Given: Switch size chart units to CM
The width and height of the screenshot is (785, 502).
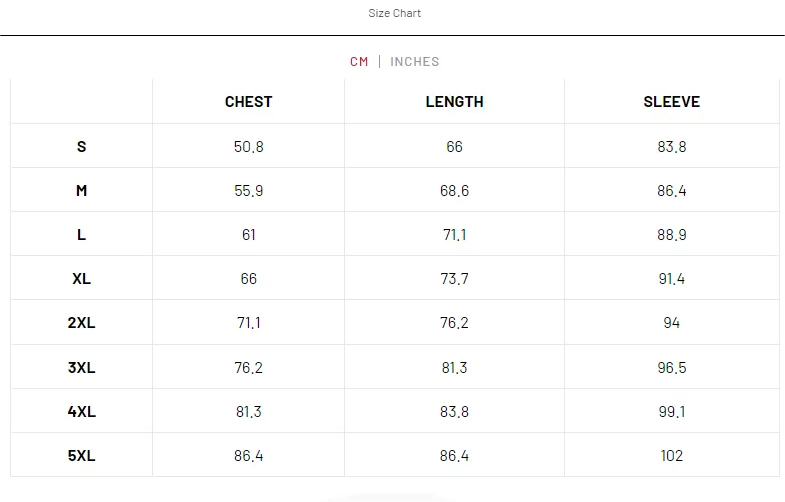Looking at the screenshot, I should (x=359, y=62).
